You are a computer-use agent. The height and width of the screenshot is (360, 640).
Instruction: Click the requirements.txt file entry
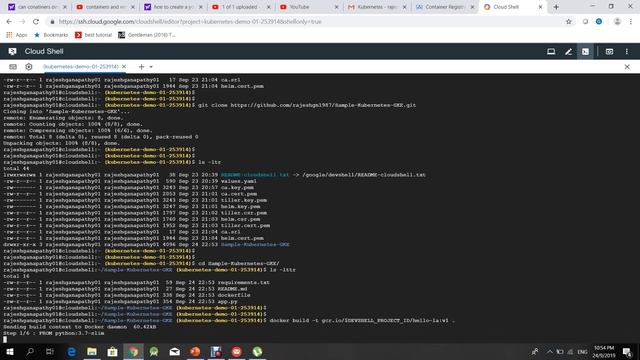pos(244,282)
